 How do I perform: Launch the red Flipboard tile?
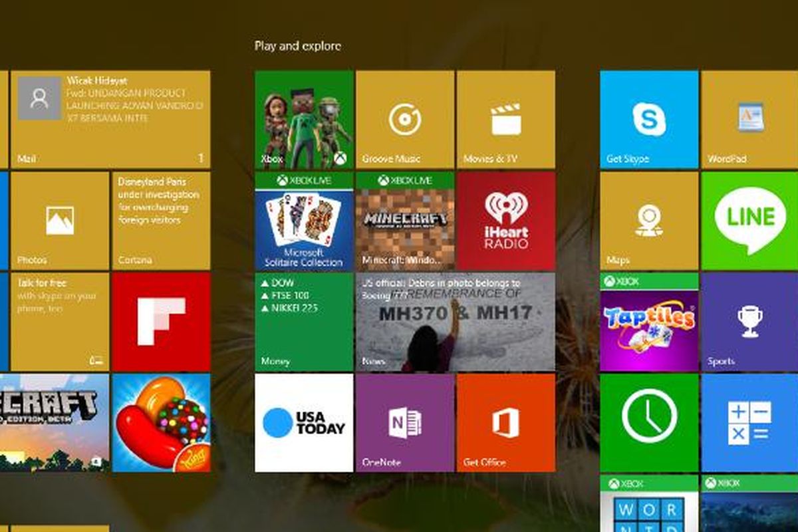(x=161, y=322)
